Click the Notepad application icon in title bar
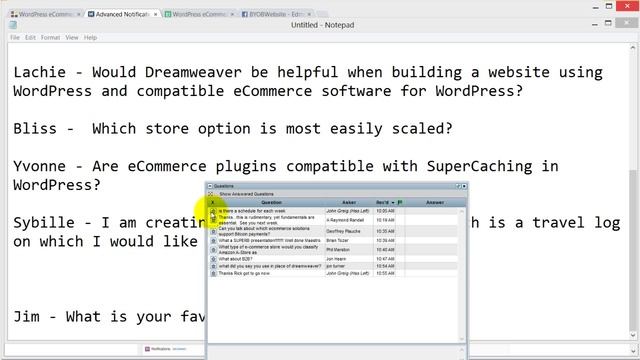 point(13,25)
